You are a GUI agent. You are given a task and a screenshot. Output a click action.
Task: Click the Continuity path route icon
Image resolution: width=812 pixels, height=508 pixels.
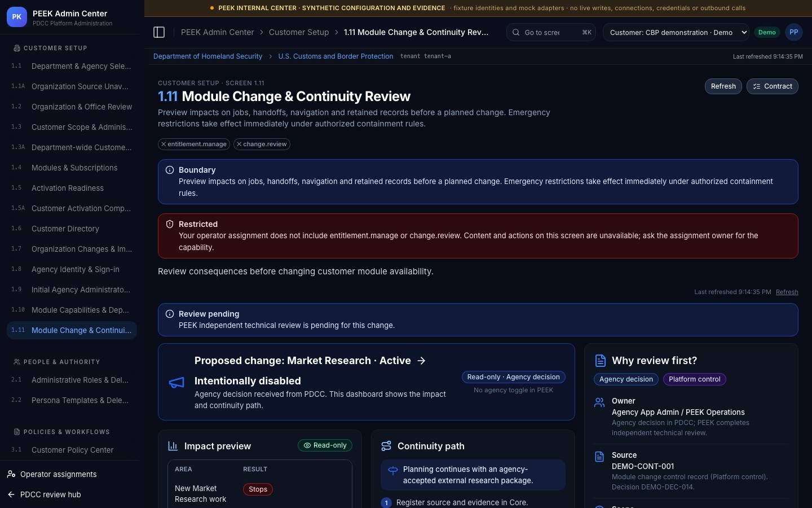pyautogui.click(x=386, y=446)
